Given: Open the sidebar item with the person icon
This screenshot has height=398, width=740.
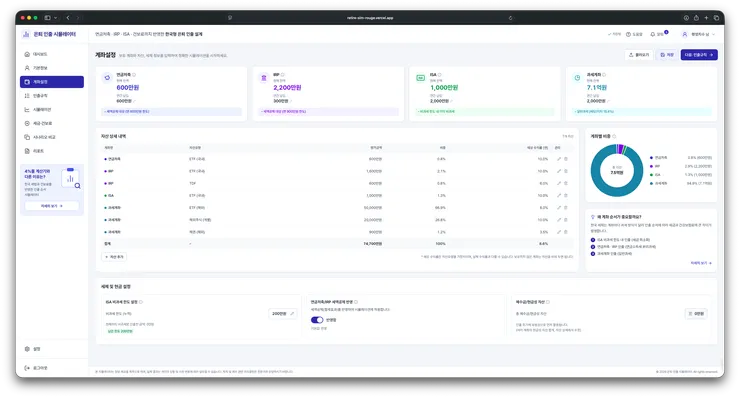Looking at the screenshot, I should pyautogui.click(x=52, y=68).
